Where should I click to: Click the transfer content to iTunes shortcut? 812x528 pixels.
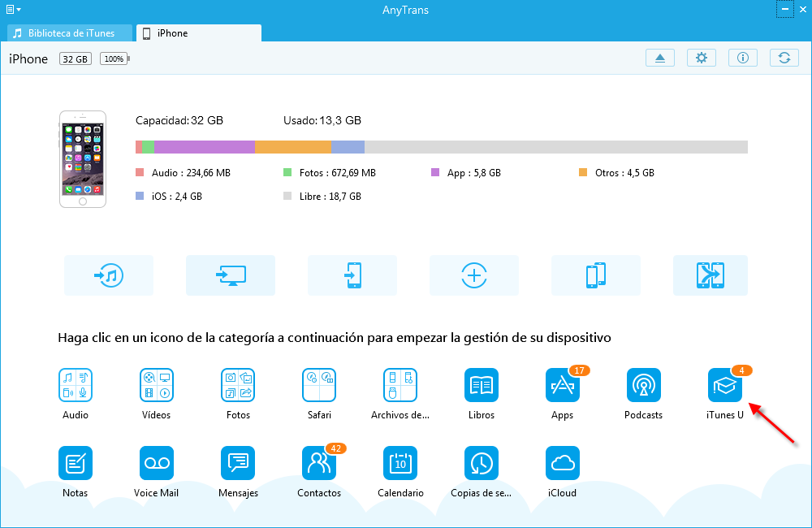(x=109, y=275)
